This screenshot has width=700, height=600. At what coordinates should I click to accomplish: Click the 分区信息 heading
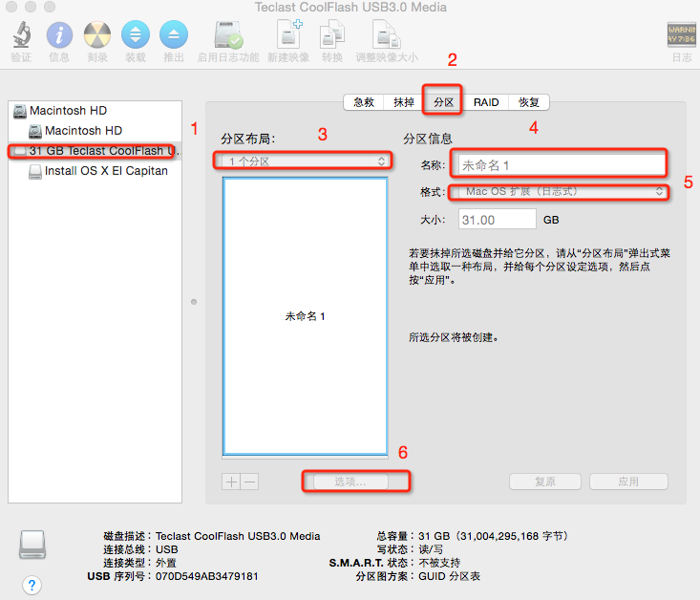click(428, 139)
